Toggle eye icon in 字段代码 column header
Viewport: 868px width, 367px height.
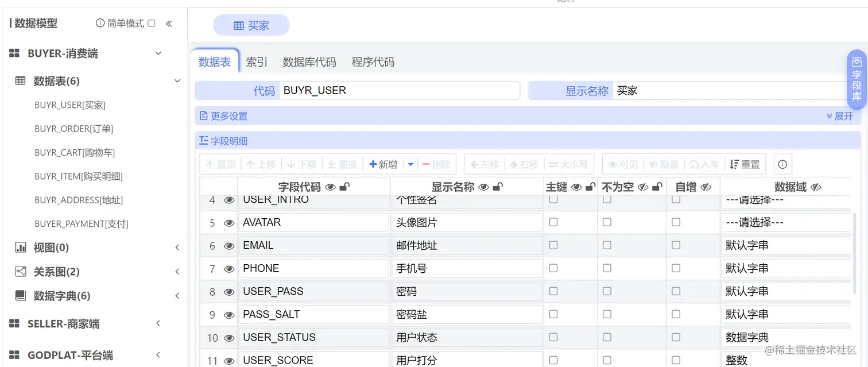[330, 187]
